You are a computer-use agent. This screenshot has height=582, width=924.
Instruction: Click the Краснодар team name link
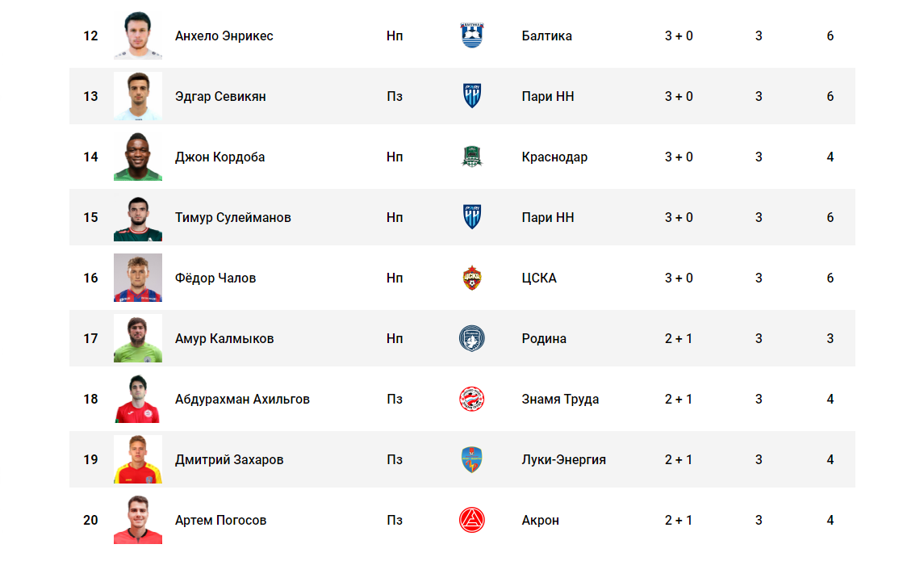(554, 157)
